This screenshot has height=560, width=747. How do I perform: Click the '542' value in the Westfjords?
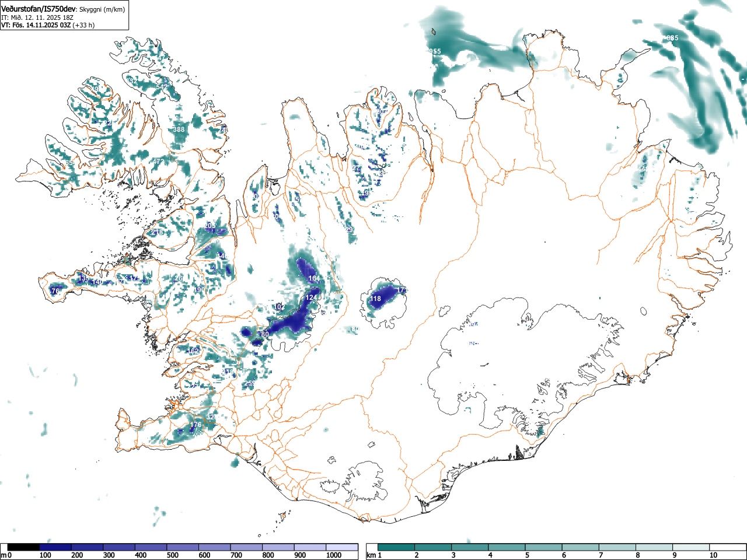[162, 87]
